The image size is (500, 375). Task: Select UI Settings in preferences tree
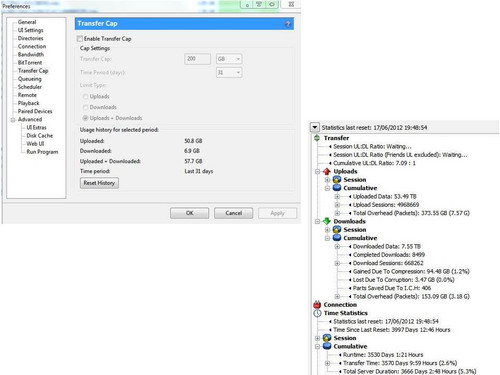click(30, 30)
